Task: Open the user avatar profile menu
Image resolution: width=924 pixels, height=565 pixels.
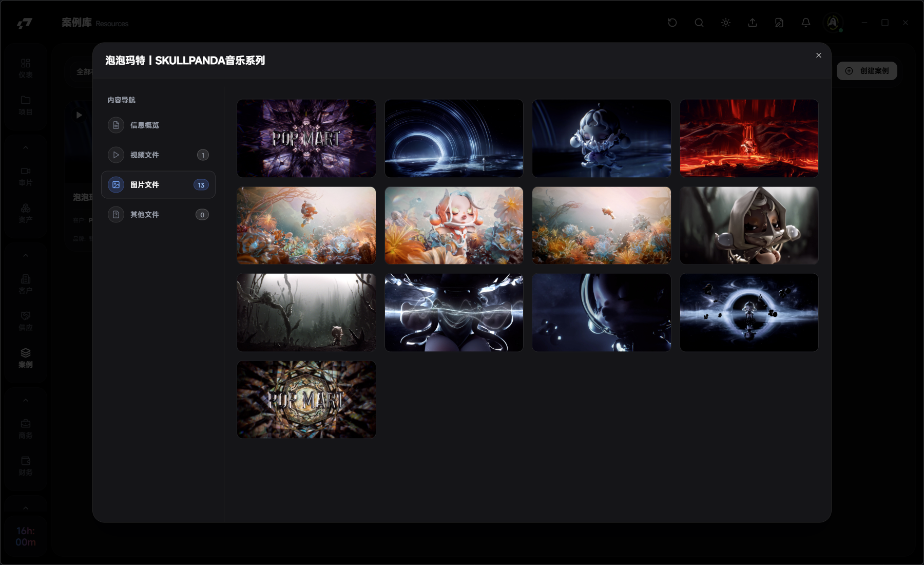Action: [x=833, y=23]
